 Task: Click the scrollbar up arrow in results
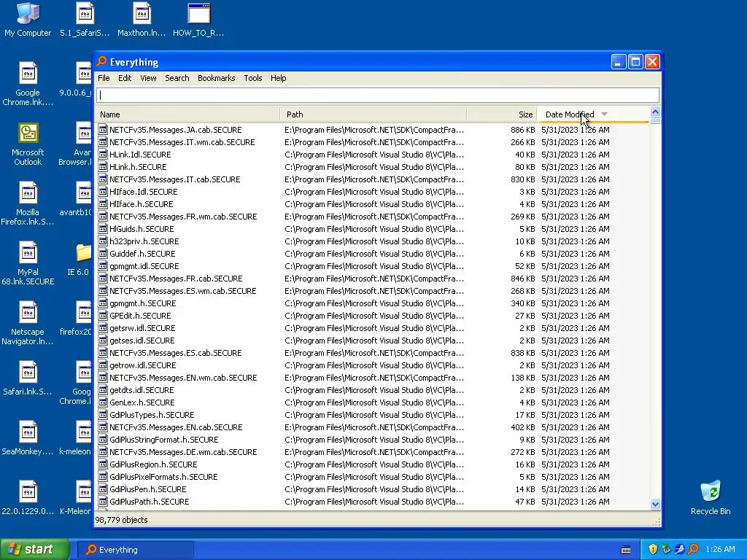[655, 112]
